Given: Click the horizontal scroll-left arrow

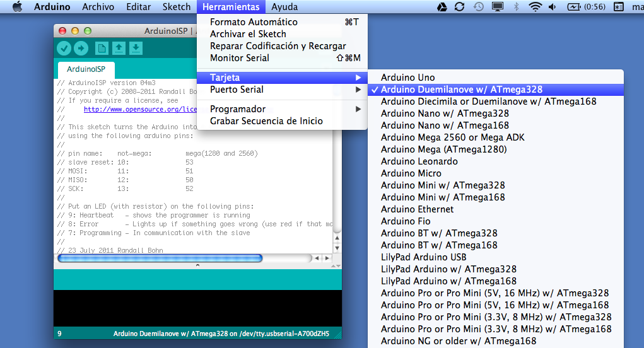Looking at the screenshot, I should tap(317, 258).
